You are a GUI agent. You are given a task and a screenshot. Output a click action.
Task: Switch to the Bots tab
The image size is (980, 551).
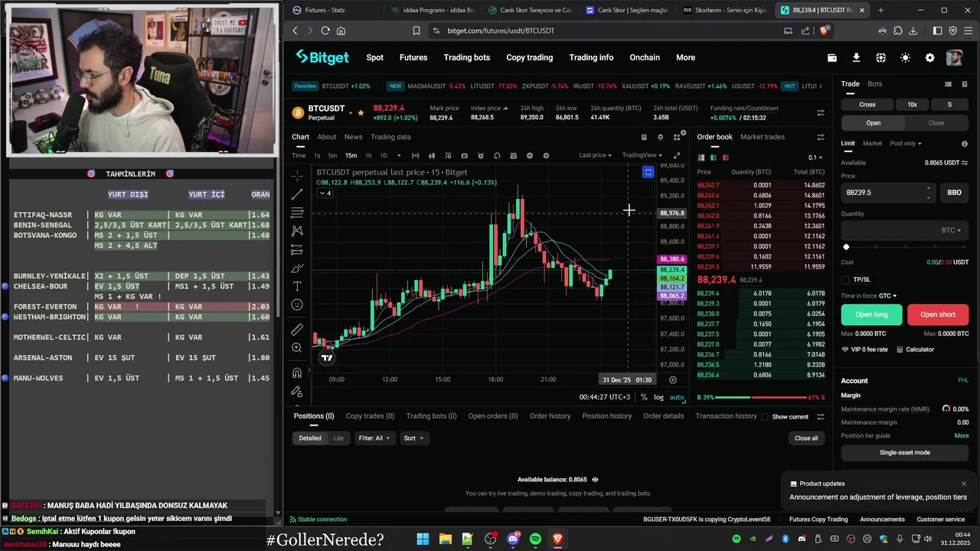tap(874, 84)
